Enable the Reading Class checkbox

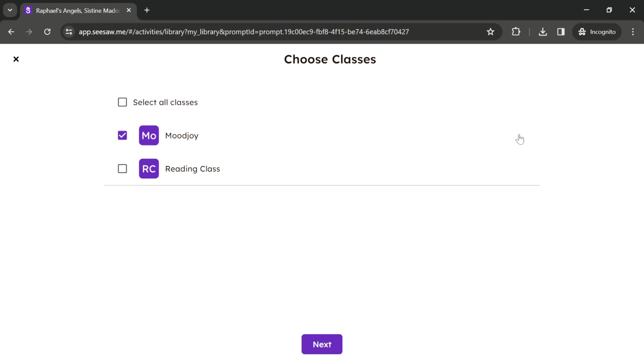pyautogui.click(x=123, y=168)
